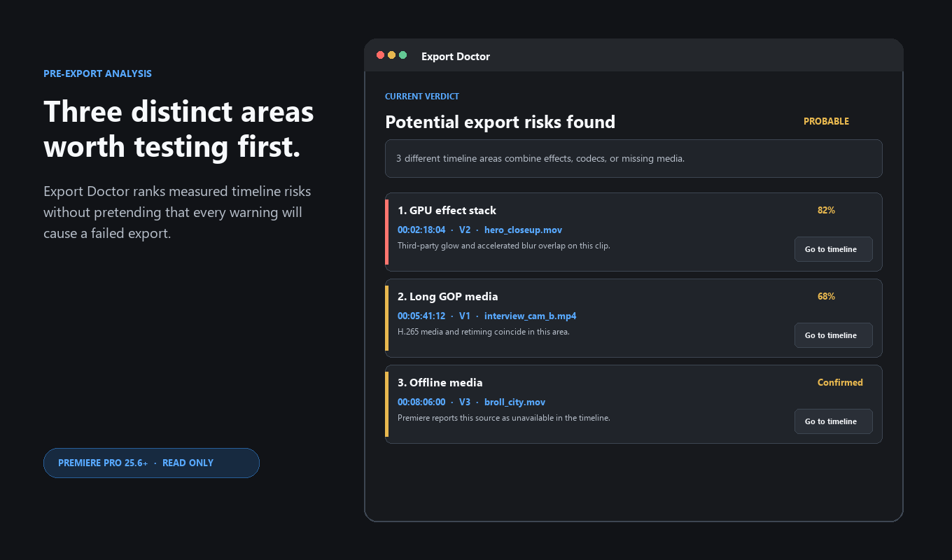Click the '3. Offline media' heading
Image resolution: width=952 pixels, height=560 pixels.
click(x=440, y=382)
